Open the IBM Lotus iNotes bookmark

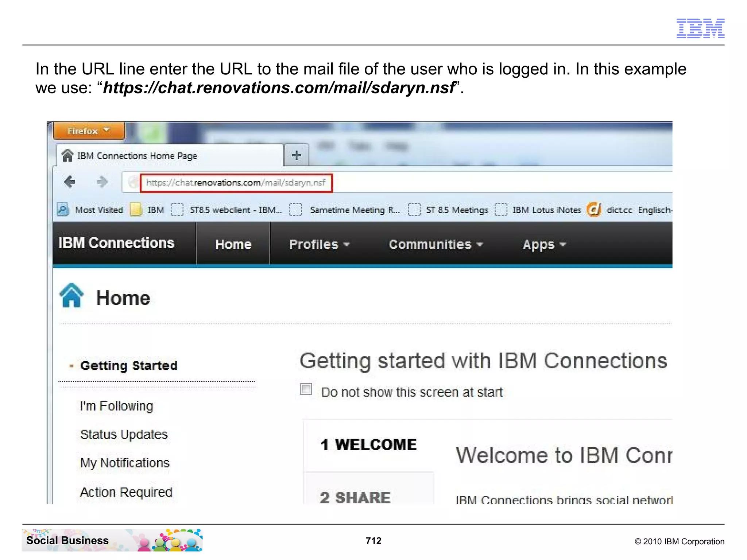pos(546,210)
